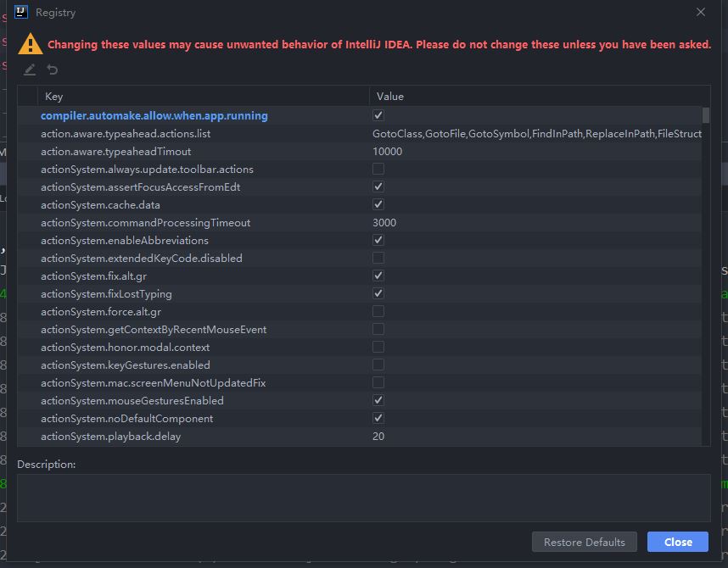
Task: Click inside the Description text area
Action: click(363, 498)
